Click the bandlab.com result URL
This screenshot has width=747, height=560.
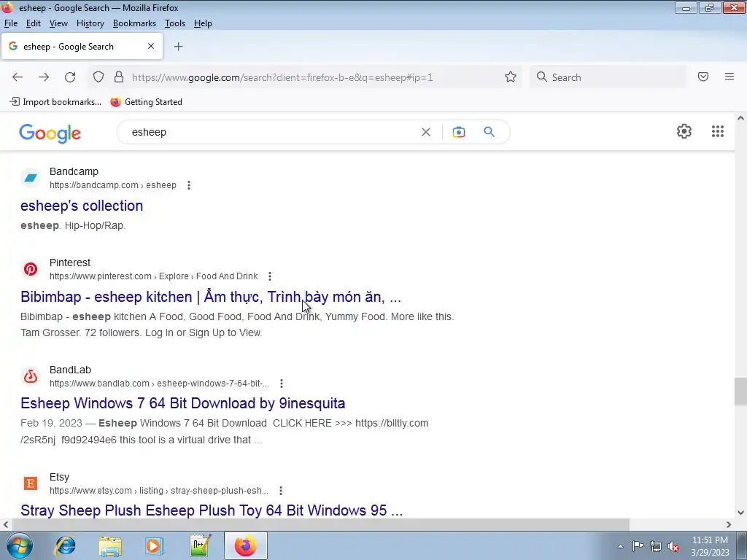coord(159,384)
